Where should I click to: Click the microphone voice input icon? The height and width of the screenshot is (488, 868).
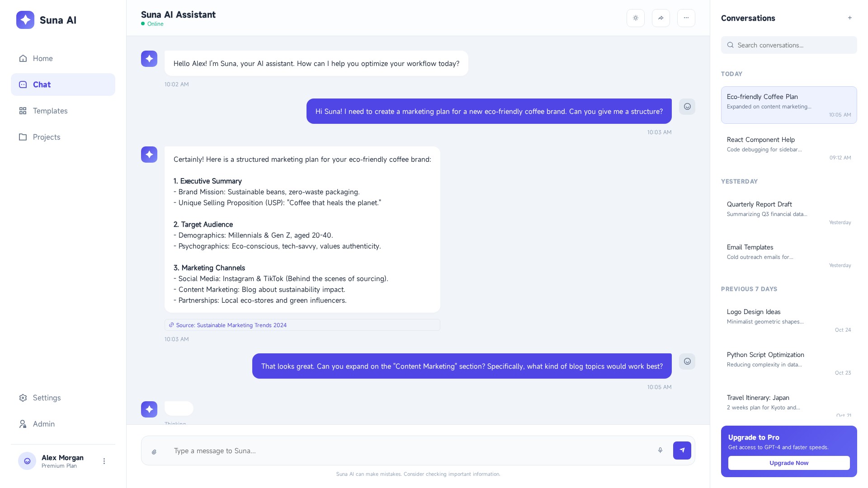[660, 450]
